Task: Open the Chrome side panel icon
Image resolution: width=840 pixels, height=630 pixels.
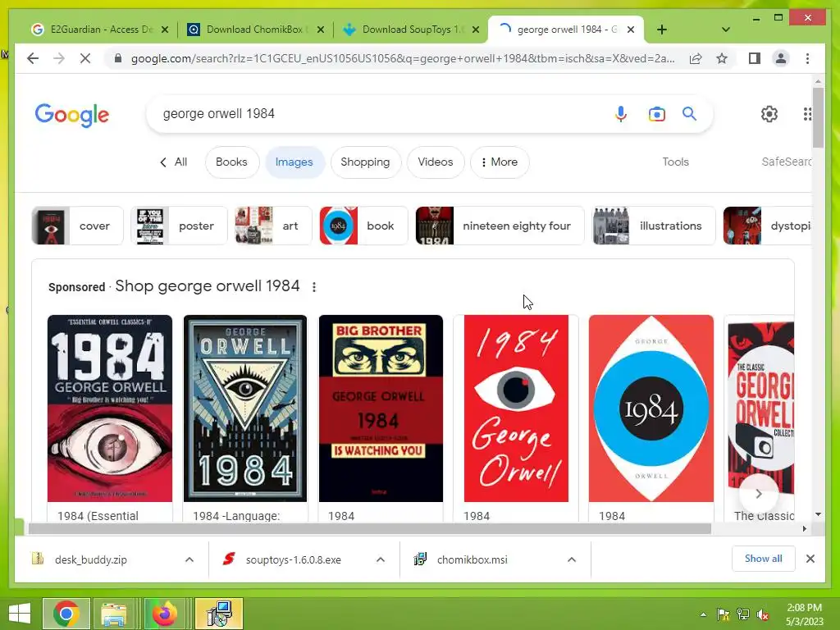Action: 755,58
